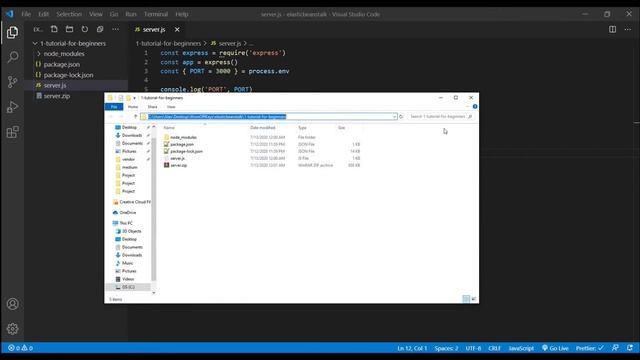Image resolution: width=640 pixels, height=360 pixels.
Task: Open package-lock.json in VS Code sidebar
Action: click(x=68, y=75)
